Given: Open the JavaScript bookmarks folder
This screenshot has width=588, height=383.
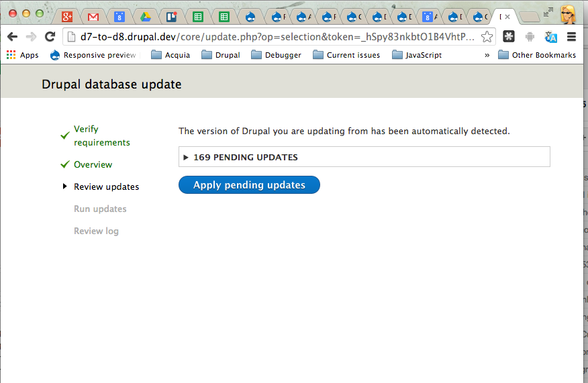Looking at the screenshot, I should coord(417,55).
